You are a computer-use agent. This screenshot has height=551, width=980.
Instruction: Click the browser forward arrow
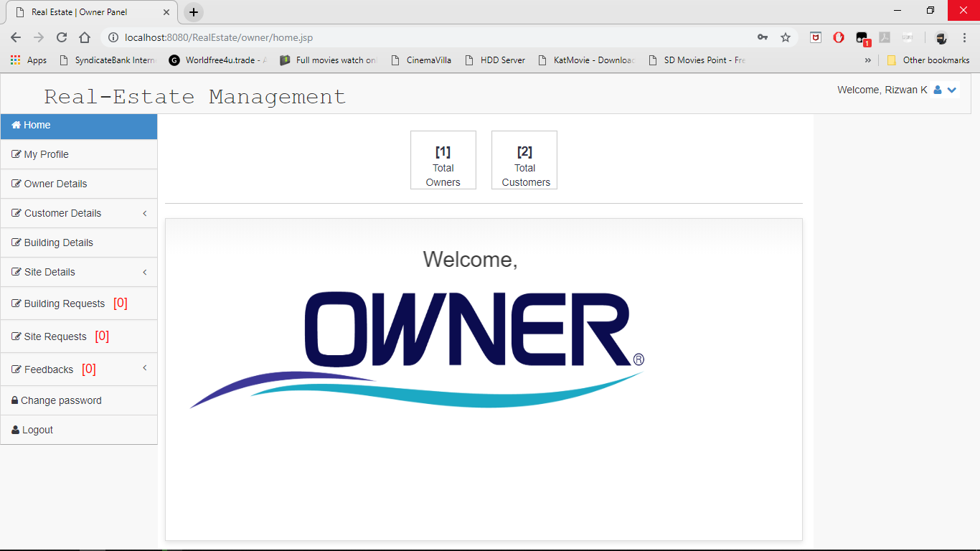coord(39,37)
